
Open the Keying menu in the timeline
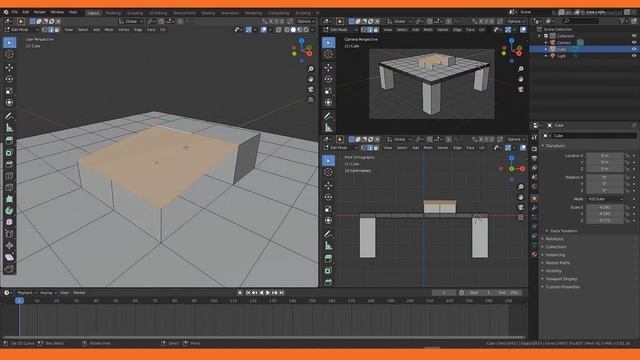tap(48, 293)
